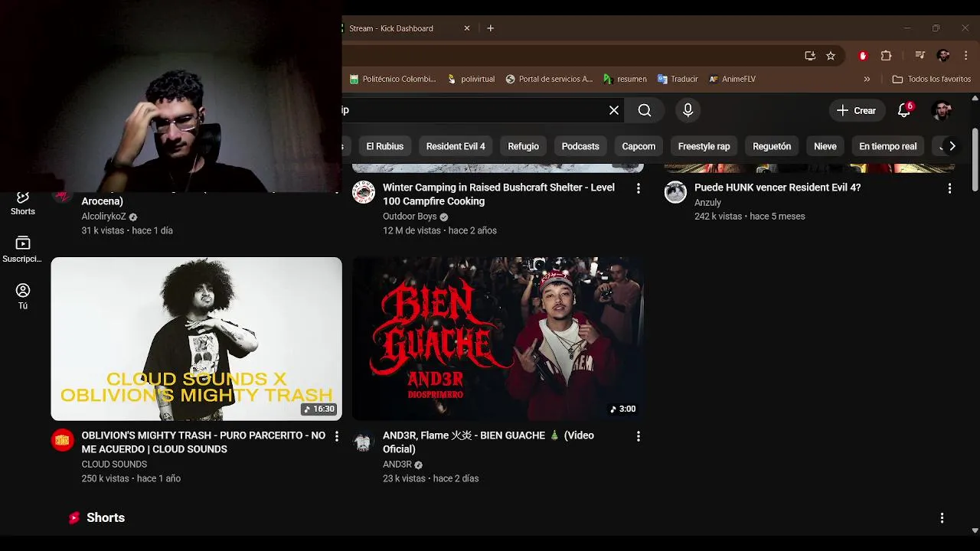
Task: Click the YouTube search magnifier button
Action: [x=645, y=110]
